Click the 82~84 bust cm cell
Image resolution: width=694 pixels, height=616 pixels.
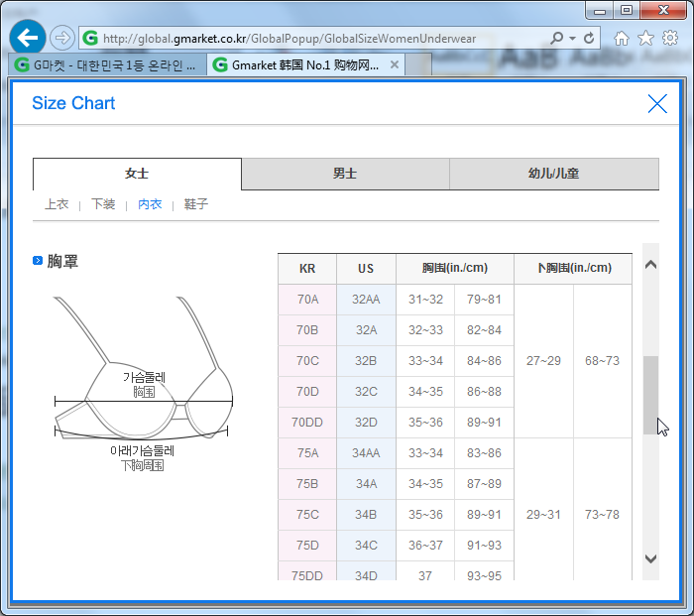[x=484, y=330]
